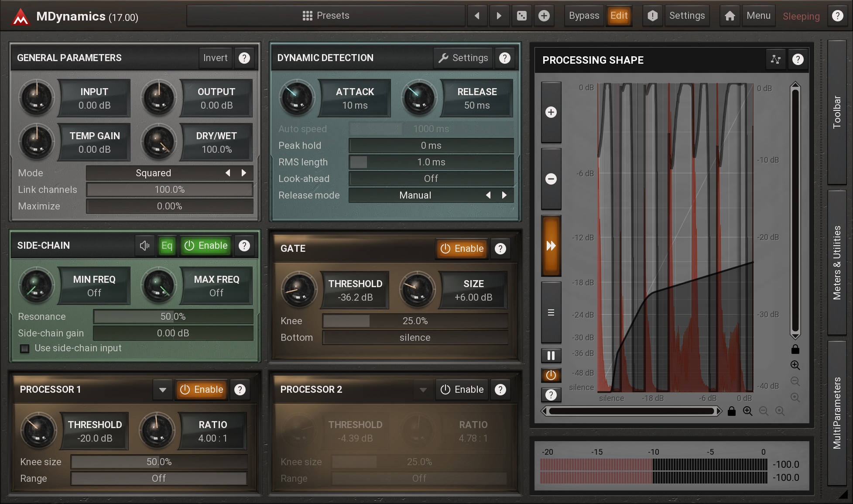The height and width of the screenshot is (504, 853).
Task: Click the lock icon under horizontal scrollbar
Action: tap(732, 411)
